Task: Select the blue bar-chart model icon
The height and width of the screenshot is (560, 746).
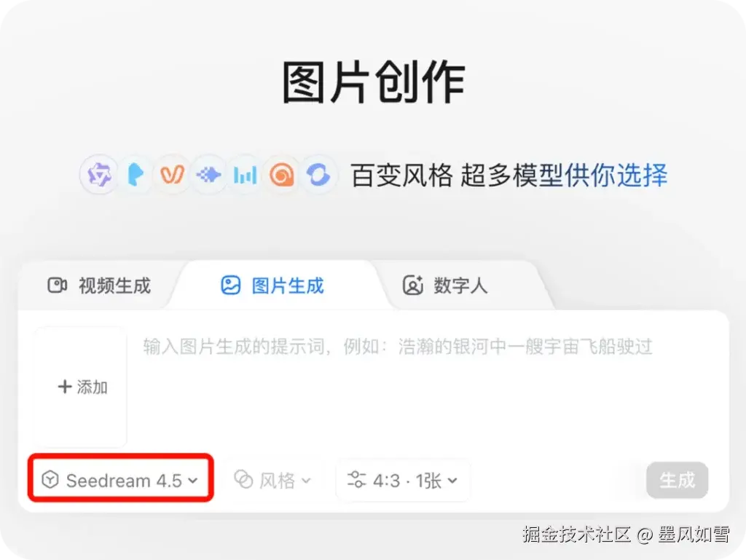Action: (245, 175)
